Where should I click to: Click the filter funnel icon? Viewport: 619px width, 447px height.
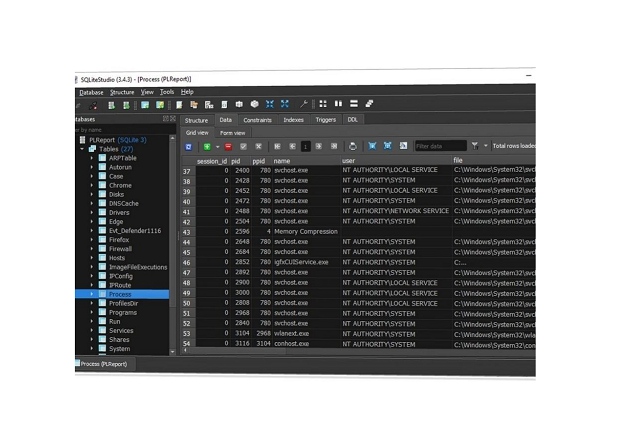[474, 146]
